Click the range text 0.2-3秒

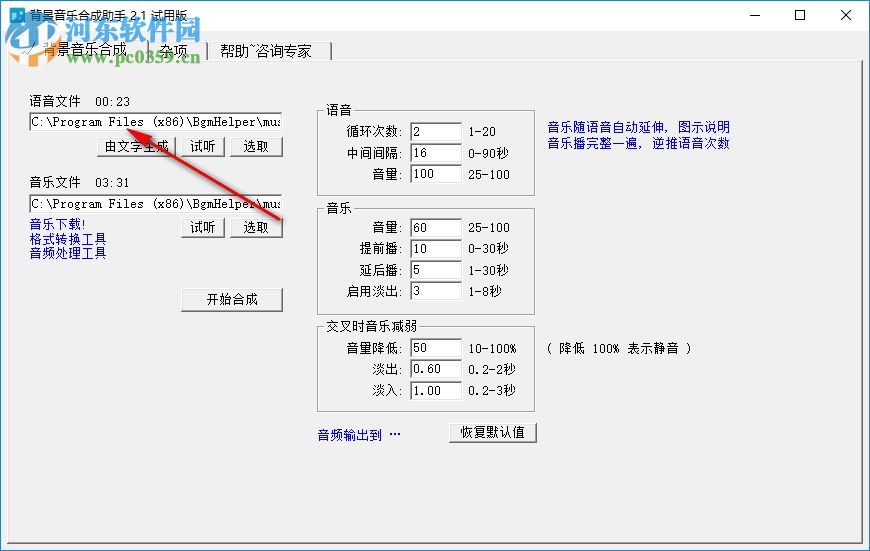[x=492, y=391]
